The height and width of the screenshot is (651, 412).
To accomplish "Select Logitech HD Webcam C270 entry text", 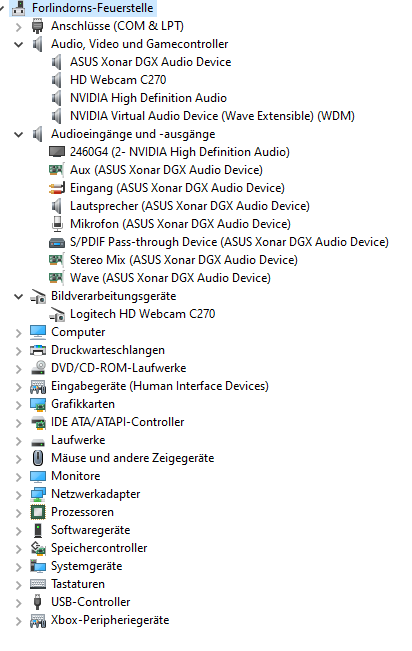I will [x=142, y=314].
